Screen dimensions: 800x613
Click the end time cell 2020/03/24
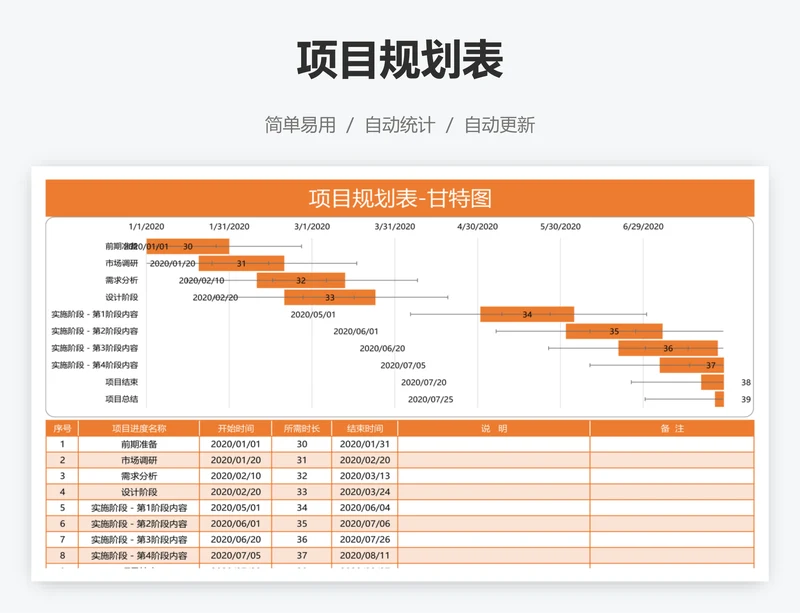click(x=365, y=492)
